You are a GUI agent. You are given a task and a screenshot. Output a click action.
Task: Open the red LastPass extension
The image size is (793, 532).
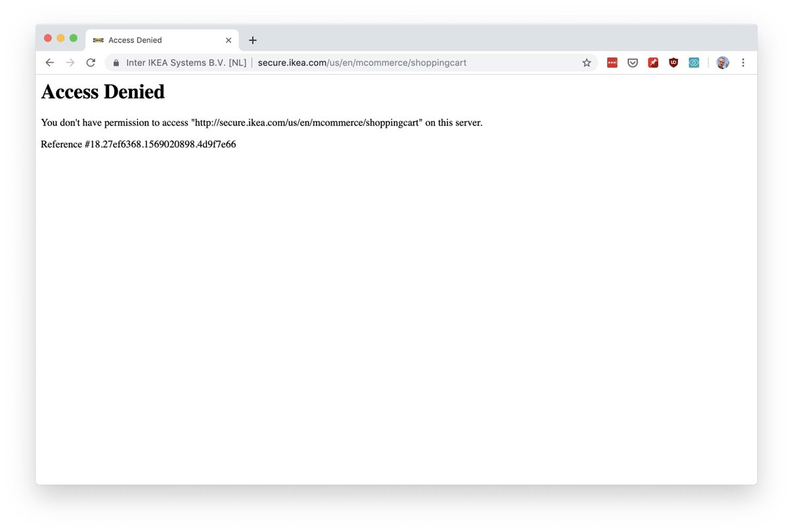click(x=612, y=63)
